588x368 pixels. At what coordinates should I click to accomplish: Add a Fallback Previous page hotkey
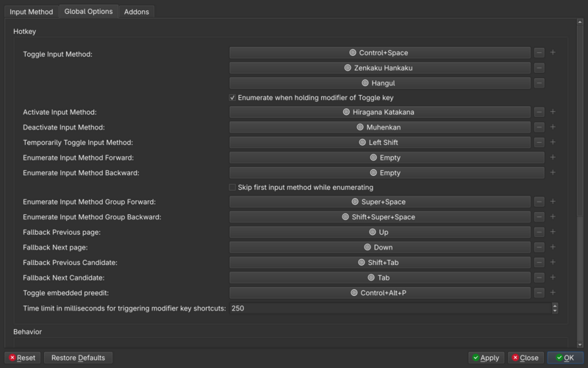pyautogui.click(x=553, y=232)
